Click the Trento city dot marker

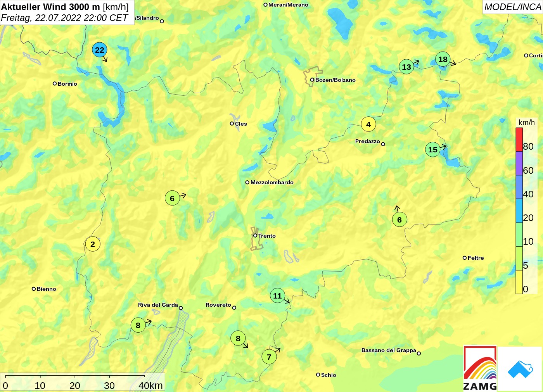pyautogui.click(x=255, y=235)
